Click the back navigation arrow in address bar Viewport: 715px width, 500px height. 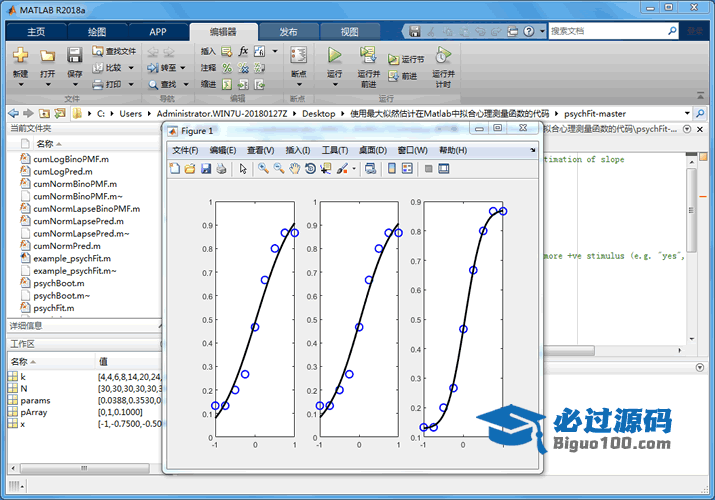tap(14, 113)
